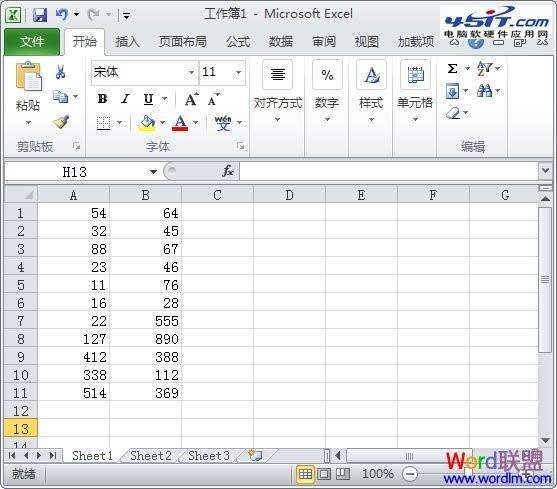Viewport: 557px width, 489px height.
Task: Click the wén phonetic guide icon
Action: 223,123
